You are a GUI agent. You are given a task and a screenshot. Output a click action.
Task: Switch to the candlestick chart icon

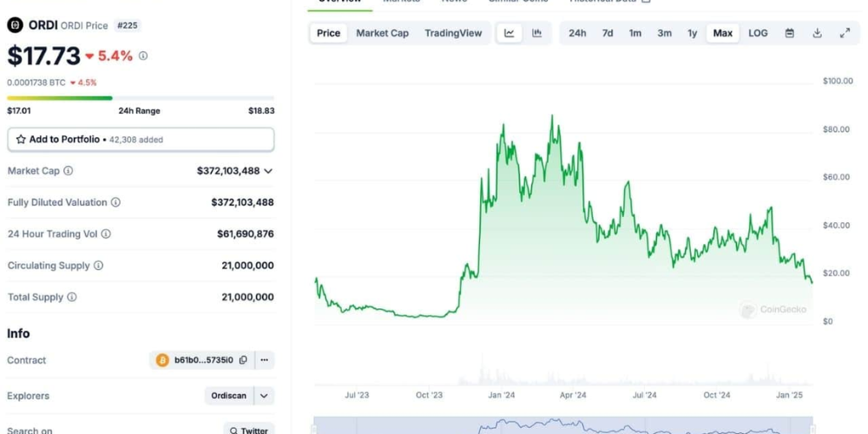(537, 33)
